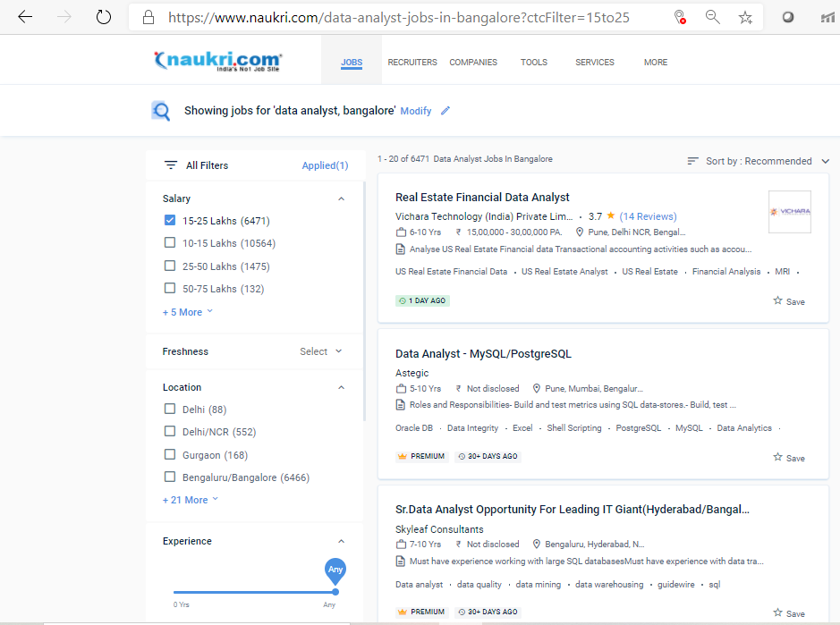
Task: Check the Gurgaon location checkbox
Action: [170, 454]
